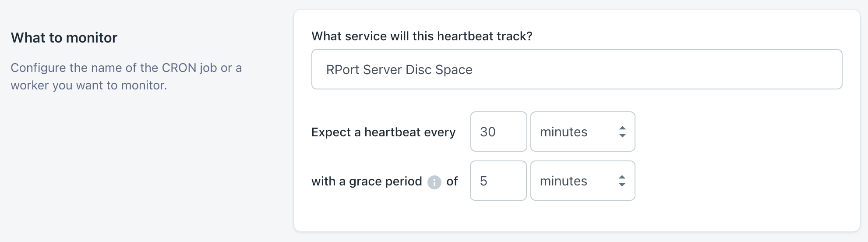
Task: Click up arrow on grace period unit selector
Action: coord(622,177)
